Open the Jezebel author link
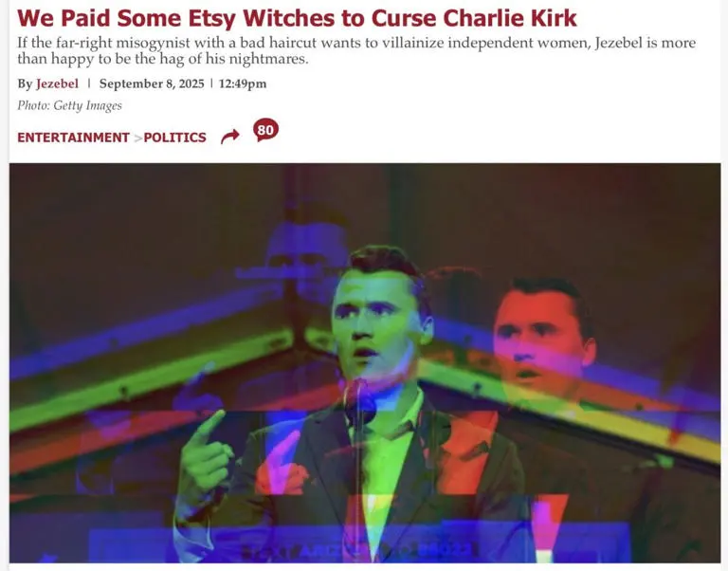The width and height of the screenshot is (728, 571). (57, 83)
